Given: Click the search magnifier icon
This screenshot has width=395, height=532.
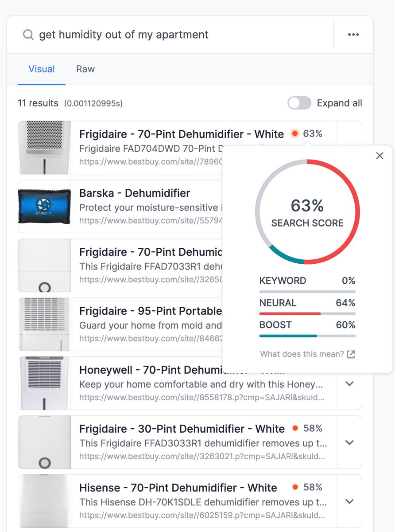Looking at the screenshot, I should (28, 35).
